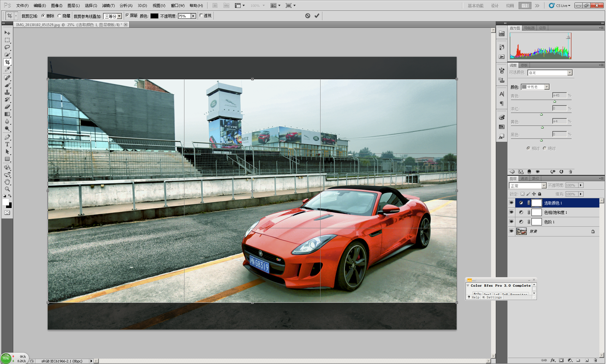Select the Eraser tool
The image size is (606, 364).
(7, 107)
